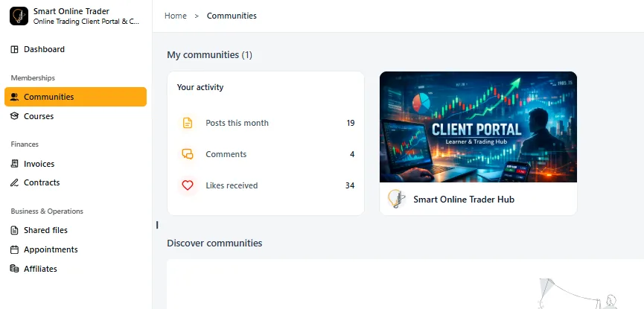This screenshot has width=644, height=309.
Task: Open the Smart Online Trader Hub title
Action: [x=464, y=200]
